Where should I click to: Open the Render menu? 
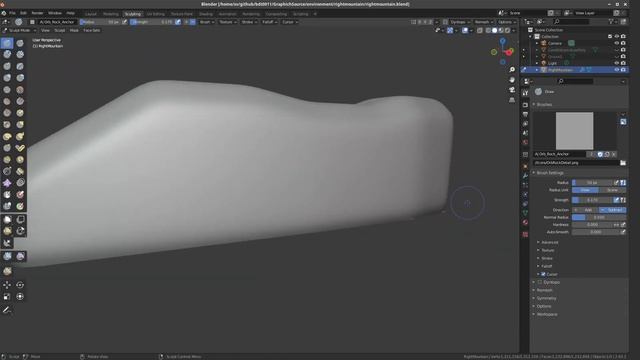coord(37,13)
